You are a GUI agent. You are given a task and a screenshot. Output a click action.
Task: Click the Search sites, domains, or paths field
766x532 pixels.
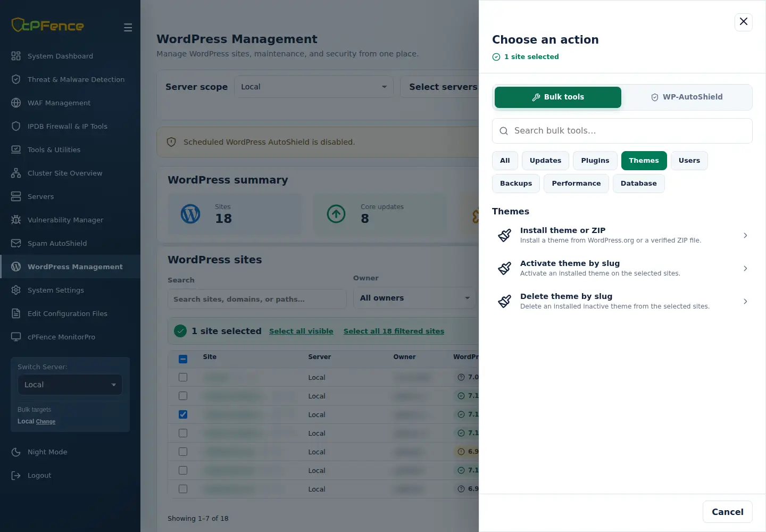click(x=257, y=299)
